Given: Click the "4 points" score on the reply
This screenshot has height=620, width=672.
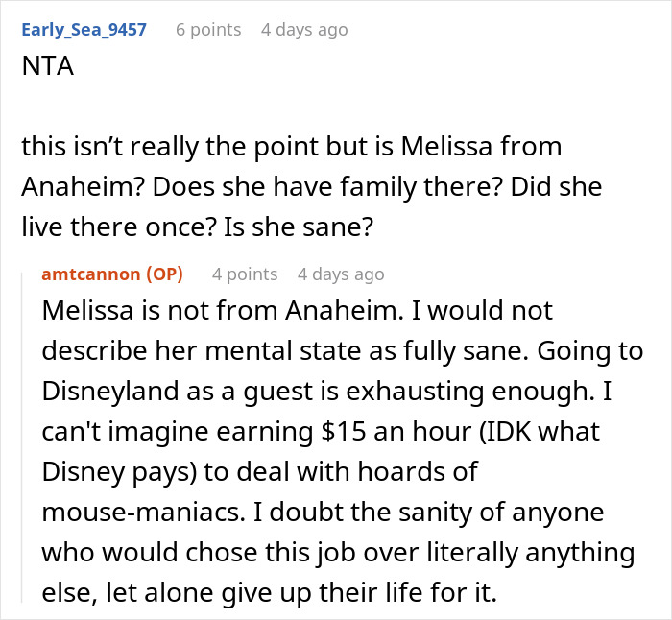Looking at the screenshot, I should coord(245,274).
